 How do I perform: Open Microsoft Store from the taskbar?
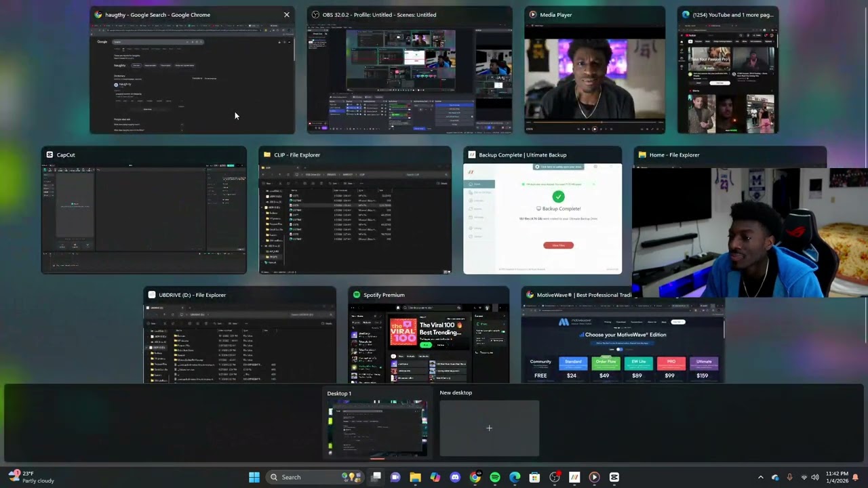point(534,477)
